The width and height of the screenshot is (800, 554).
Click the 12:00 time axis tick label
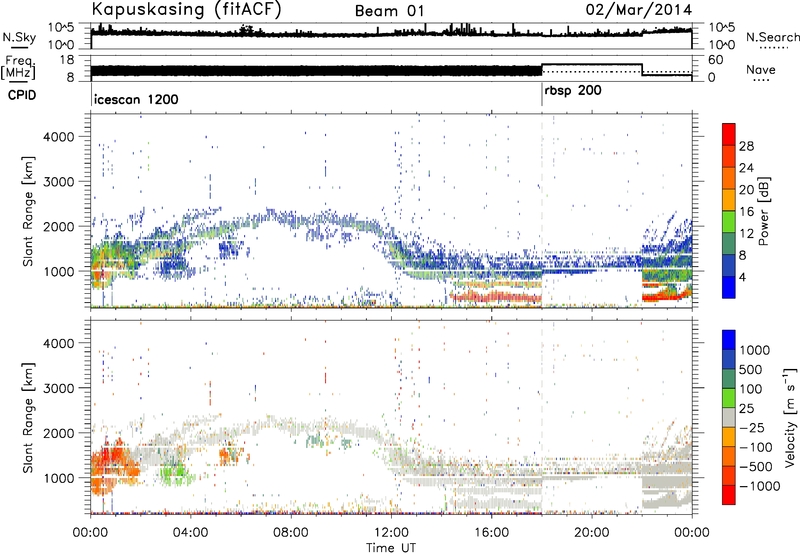pyautogui.click(x=391, y=533)
